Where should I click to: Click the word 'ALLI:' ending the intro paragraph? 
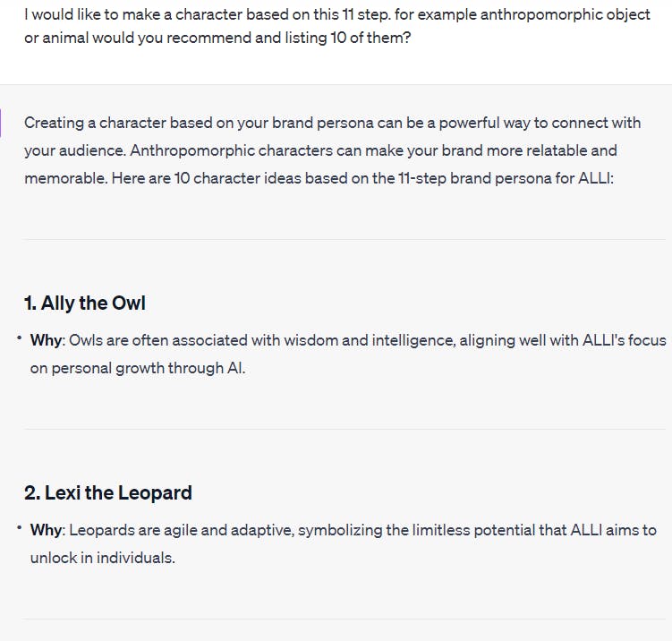(x=596, y=178)
